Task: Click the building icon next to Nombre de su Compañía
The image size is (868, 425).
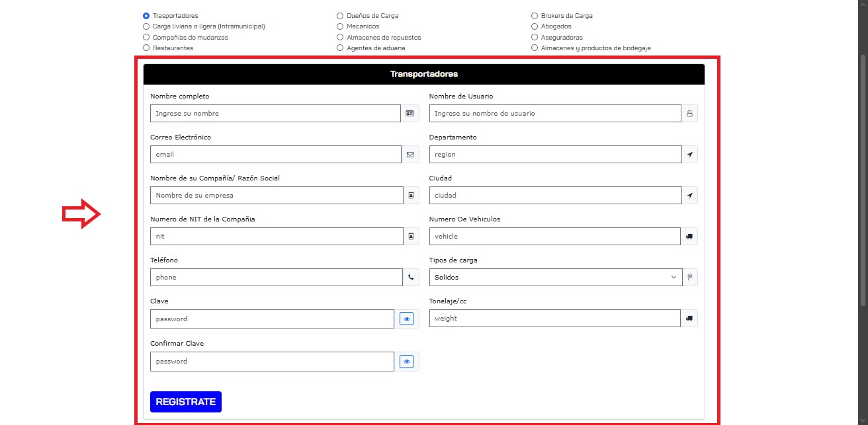Action: click(x=410, y=195)
